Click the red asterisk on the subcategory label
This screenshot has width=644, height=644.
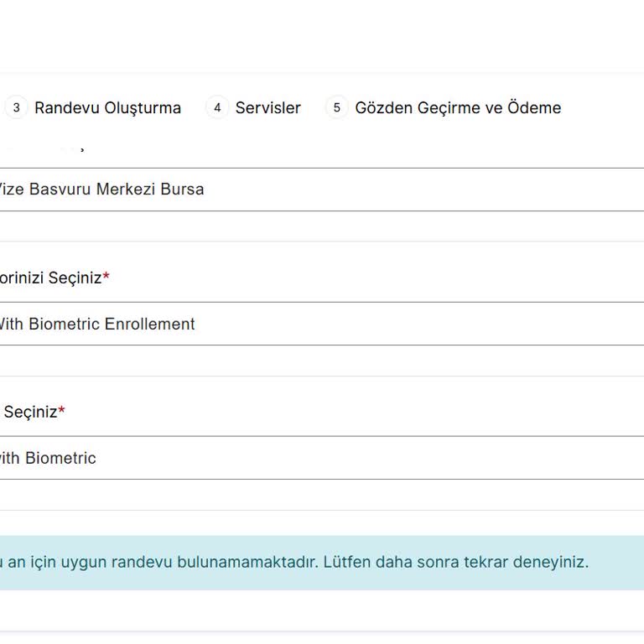[x=61, y=411]
